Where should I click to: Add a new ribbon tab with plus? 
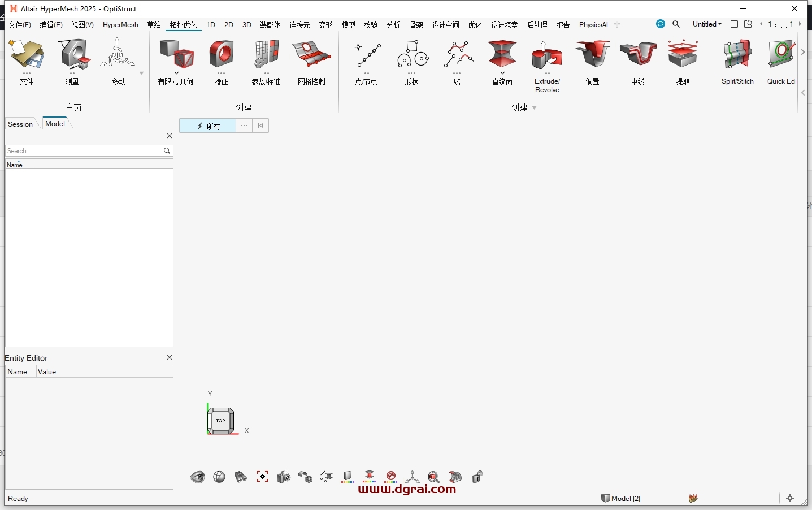click(x=617, y=25)
